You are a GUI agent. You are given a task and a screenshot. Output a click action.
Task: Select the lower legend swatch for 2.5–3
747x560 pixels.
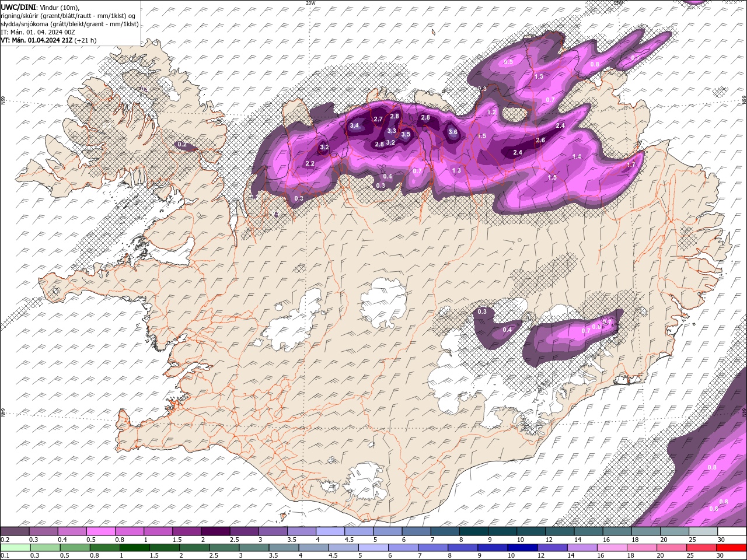(224, 548)
